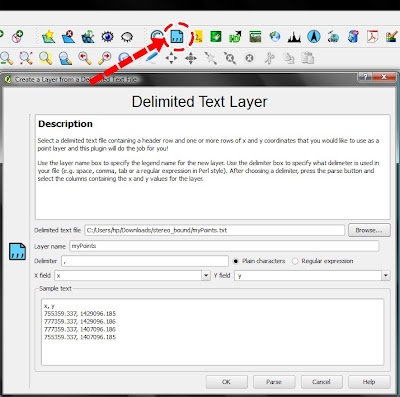Viewport: 400px width, 397px height.
Task: Click the red PDF plugin icon
Action: pos(373,36)
